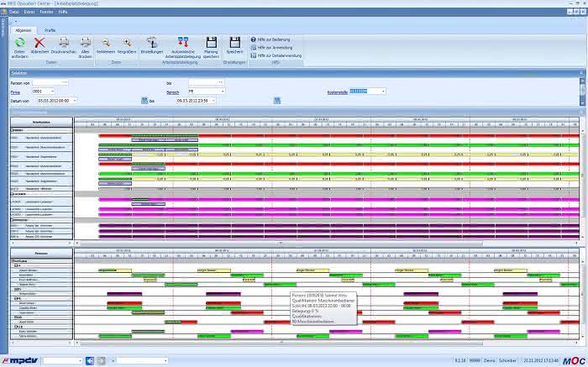Click small arrow dropdown after forward button
This screenshot has width=588, height=367.
tap(112, 360)
